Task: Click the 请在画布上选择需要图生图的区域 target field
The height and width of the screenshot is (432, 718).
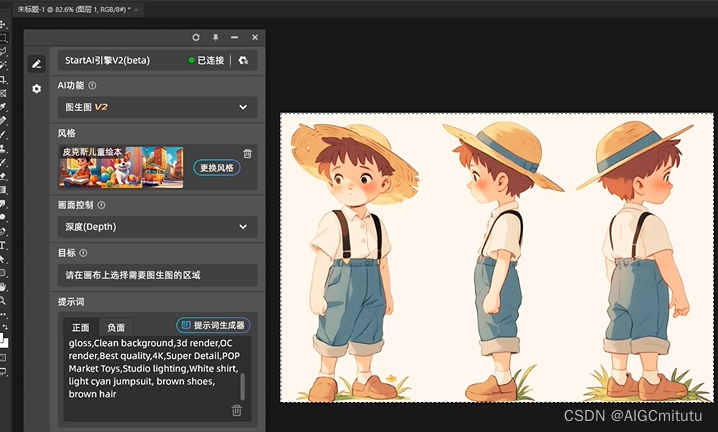Action: pyautogui.click(x=158, y=275)
